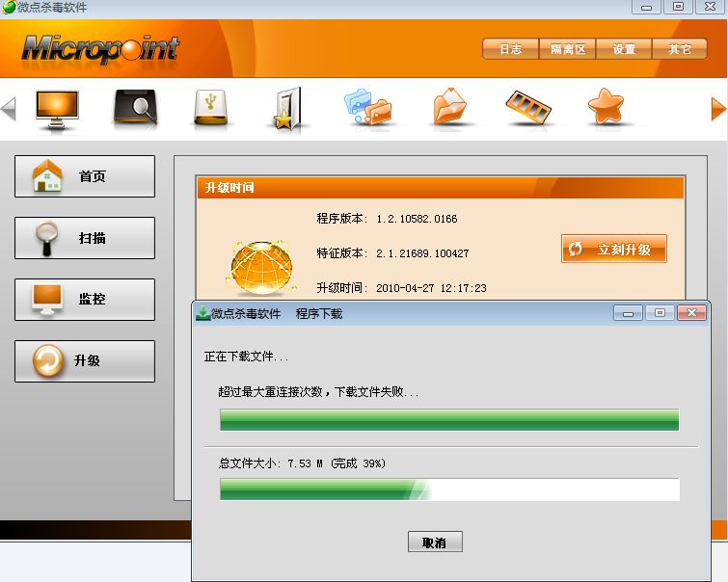Show previous icons with left arrow
The height and width of the screenshot is (582, 728).
(x=9, y=109)
